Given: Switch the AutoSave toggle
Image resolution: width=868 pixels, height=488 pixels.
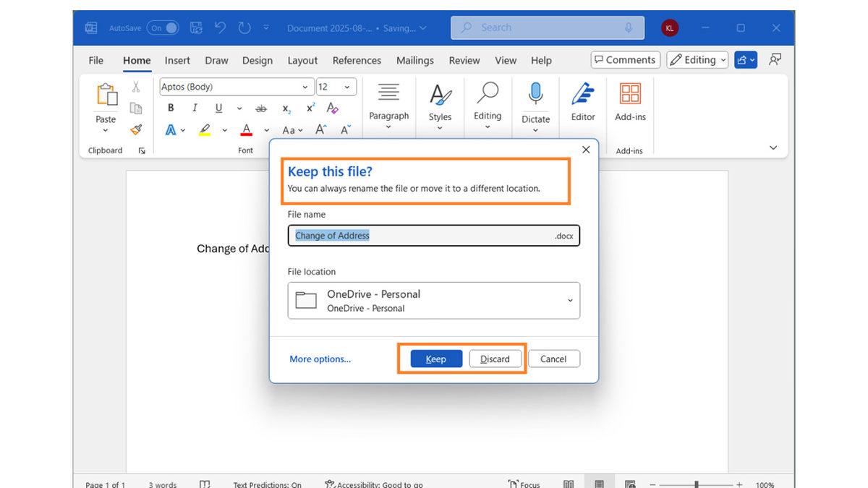Looking at the screenshot, I should (163, 27).
